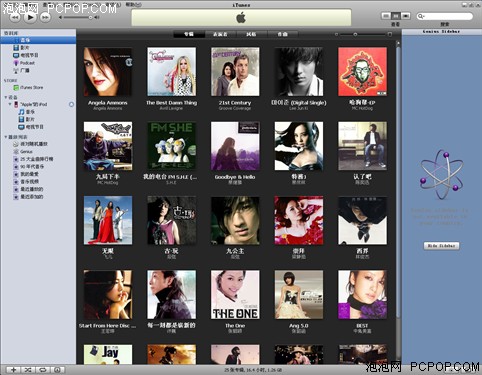Click the add playlist plus button
Viewport: 482px width, 375px height.
coord(13,370)
